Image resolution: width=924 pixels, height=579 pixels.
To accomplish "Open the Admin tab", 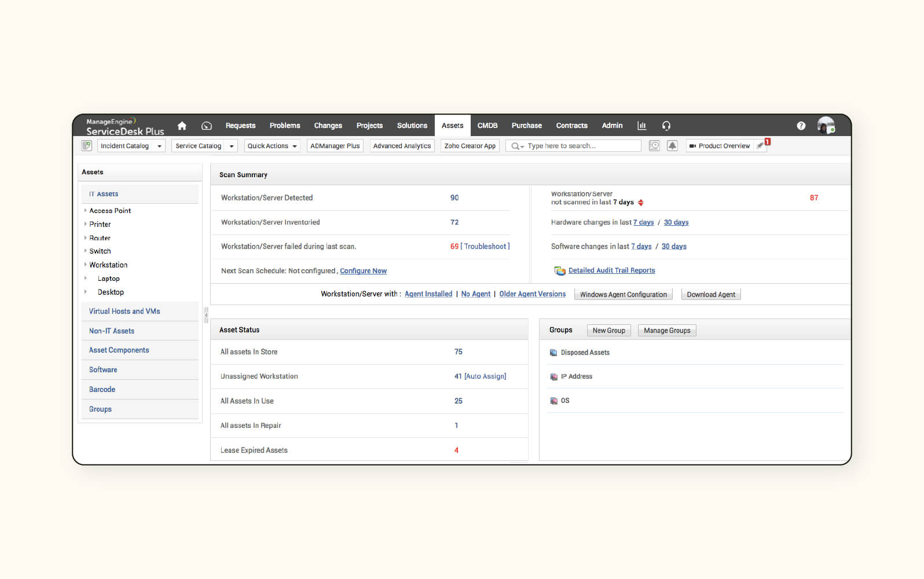I will [612, 126].
